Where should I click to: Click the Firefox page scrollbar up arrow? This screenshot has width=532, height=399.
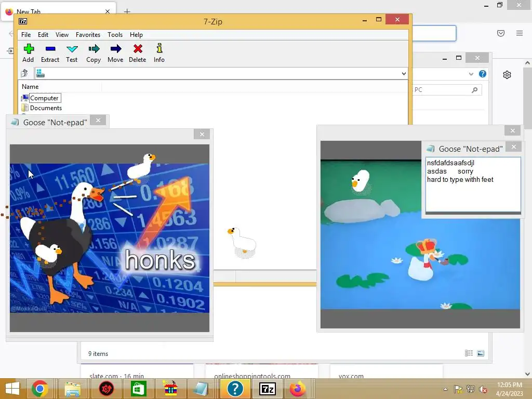pyautogui.click(x=527, y=63)
